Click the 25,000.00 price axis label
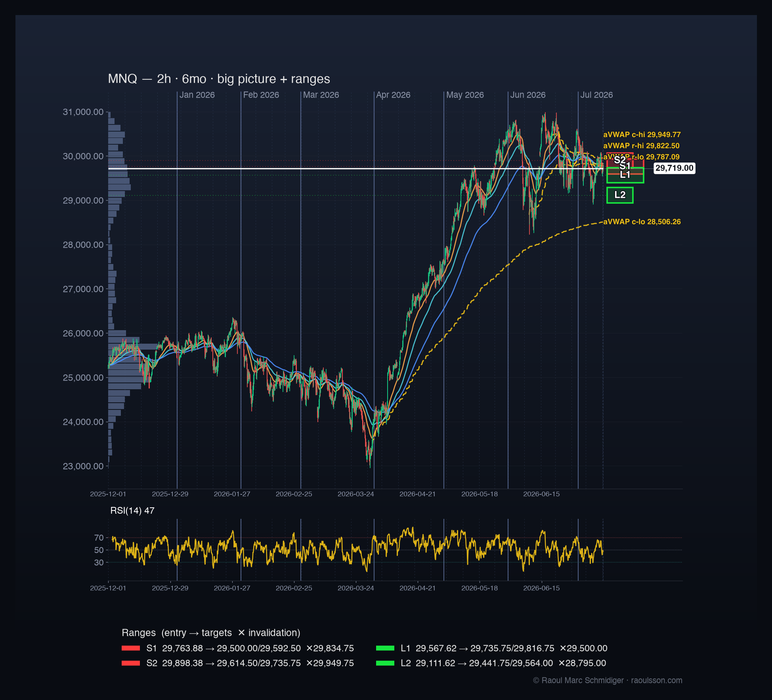772x700 pixels. (83, 378)
